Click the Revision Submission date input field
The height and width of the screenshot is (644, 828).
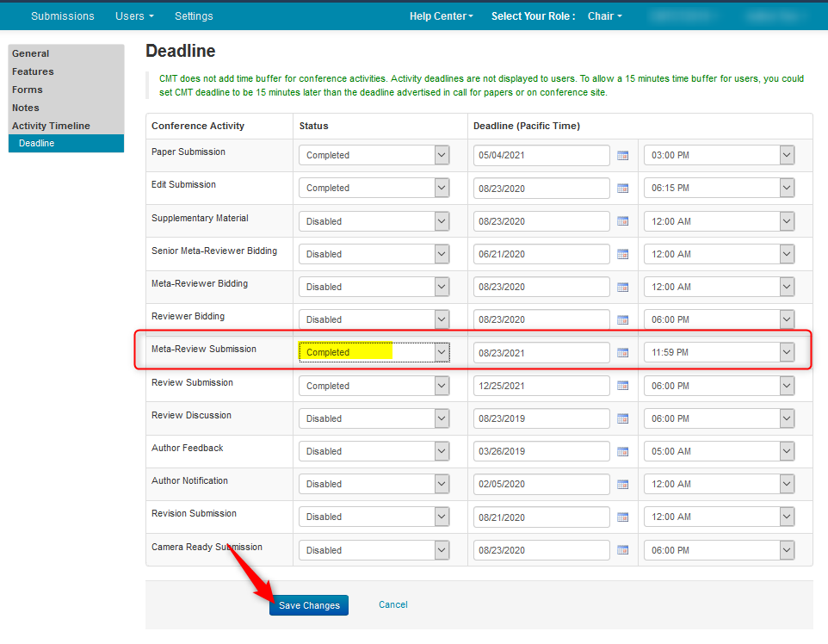(541, 517)
